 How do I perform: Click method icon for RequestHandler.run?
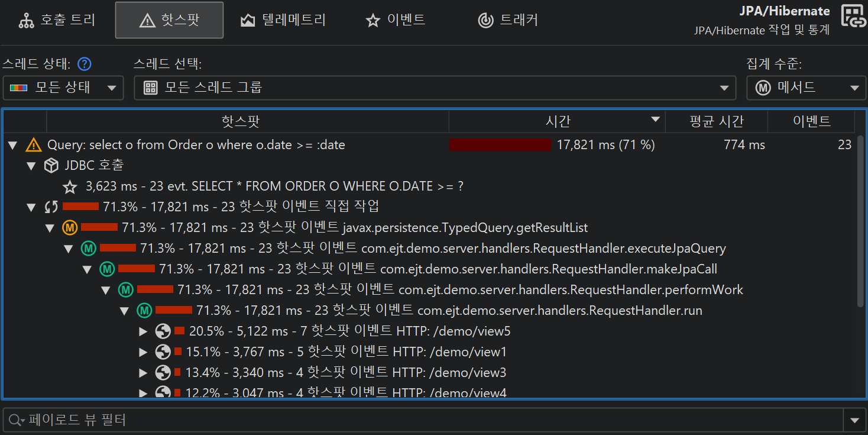[x=144, y=311]
